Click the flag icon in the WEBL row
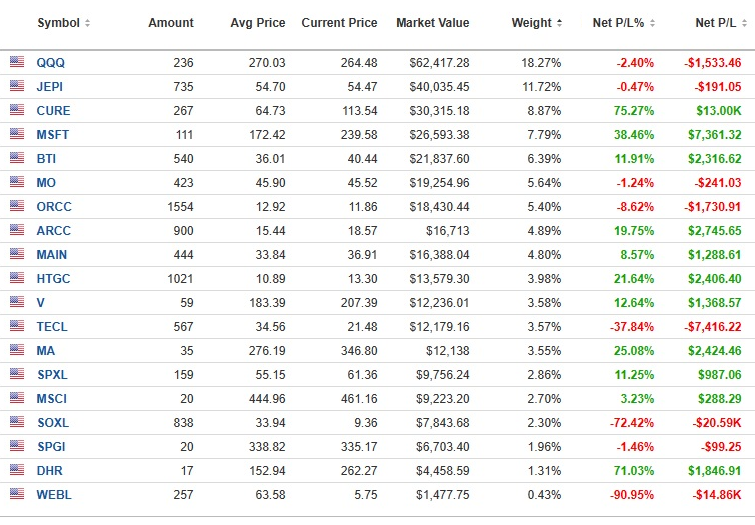This screenshot has height=525, width=755. (x=16, y=494)
